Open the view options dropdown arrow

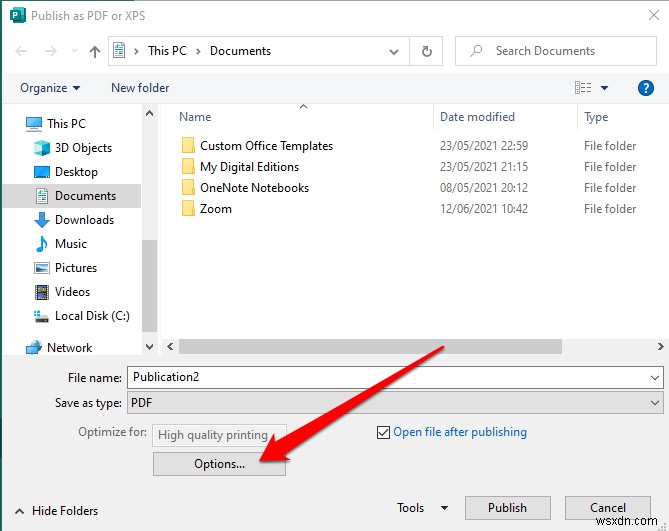[604, 88]
